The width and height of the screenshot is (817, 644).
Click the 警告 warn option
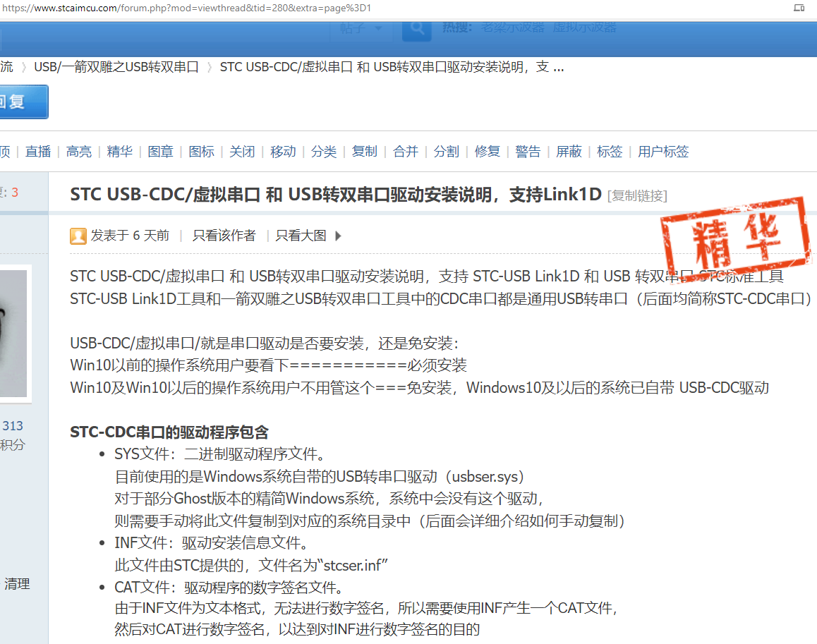click(528, 152)
